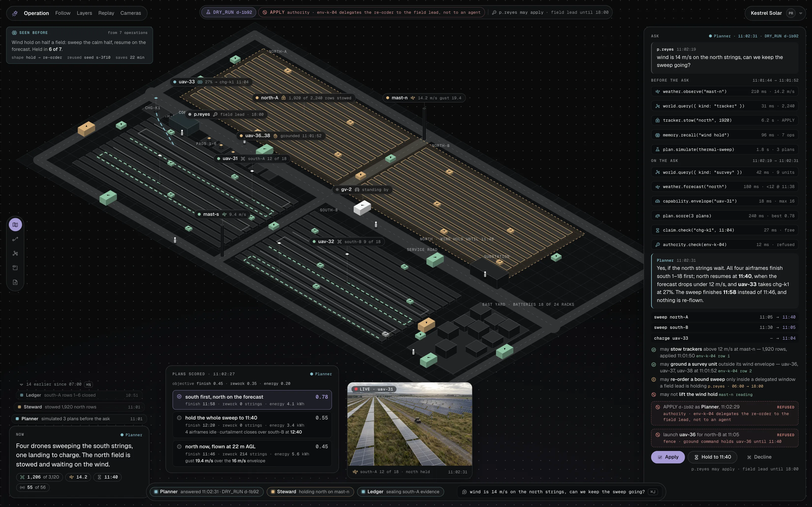Click Hold to 11:40 button
The height and width of the screenshot is (507, 812).
point(712,457)
